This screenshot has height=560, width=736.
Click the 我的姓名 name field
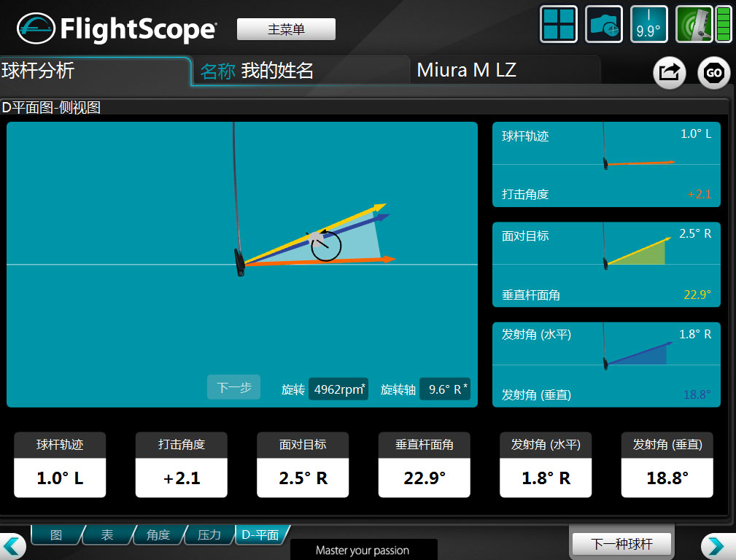coord(277,71)
